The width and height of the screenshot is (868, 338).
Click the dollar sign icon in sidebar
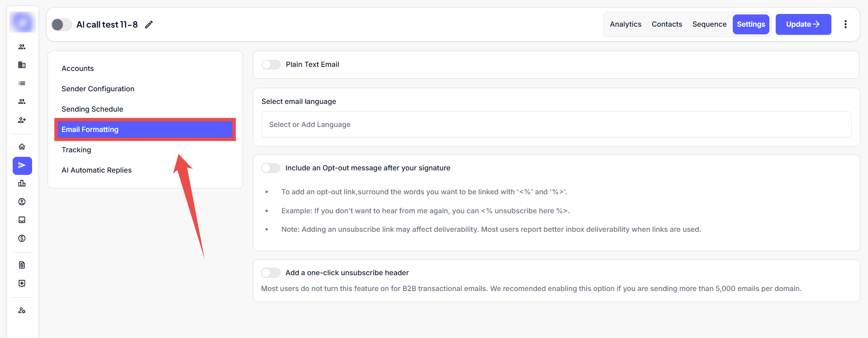[22, 238]
